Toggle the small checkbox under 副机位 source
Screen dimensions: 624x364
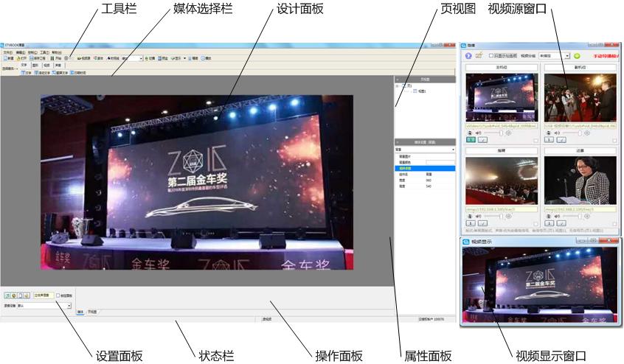pyautogui.click(x=614, y=140)
